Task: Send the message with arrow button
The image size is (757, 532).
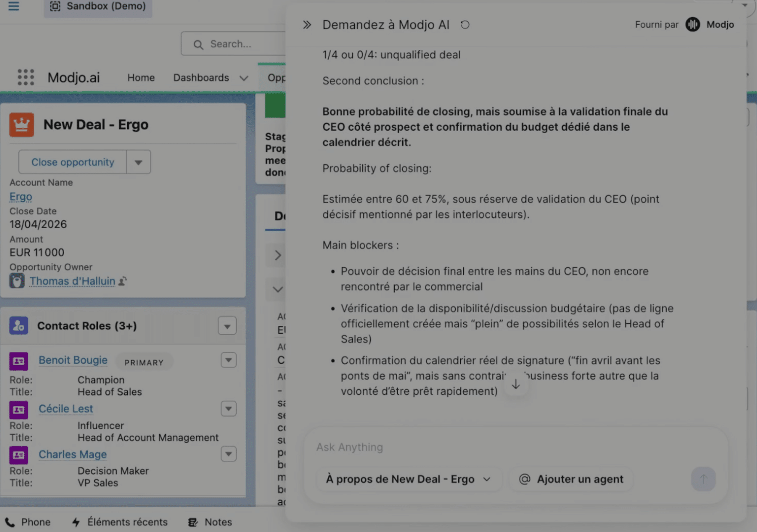Action: [x=703, y=479]
